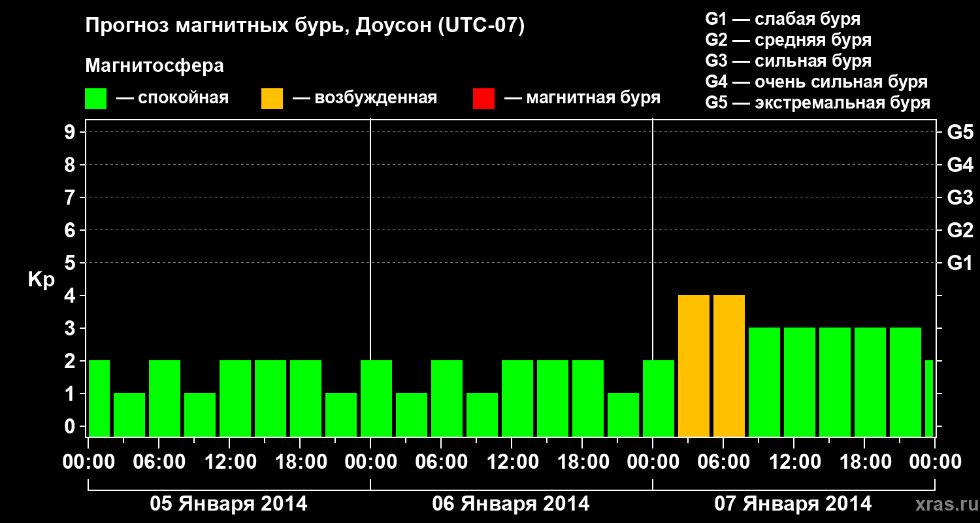
Task: Click the 'Kp' axis title
Action: click(41, 280)
